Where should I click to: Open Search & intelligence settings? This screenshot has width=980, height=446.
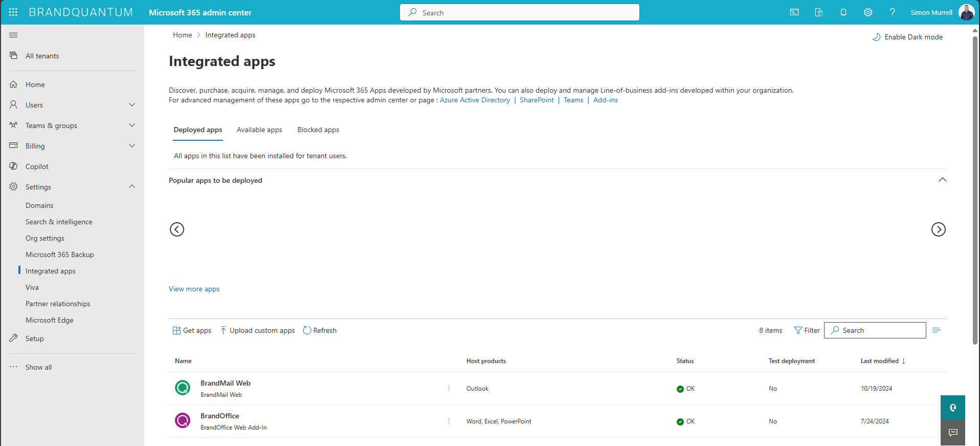pyautogui.click(x=59, y=222)
